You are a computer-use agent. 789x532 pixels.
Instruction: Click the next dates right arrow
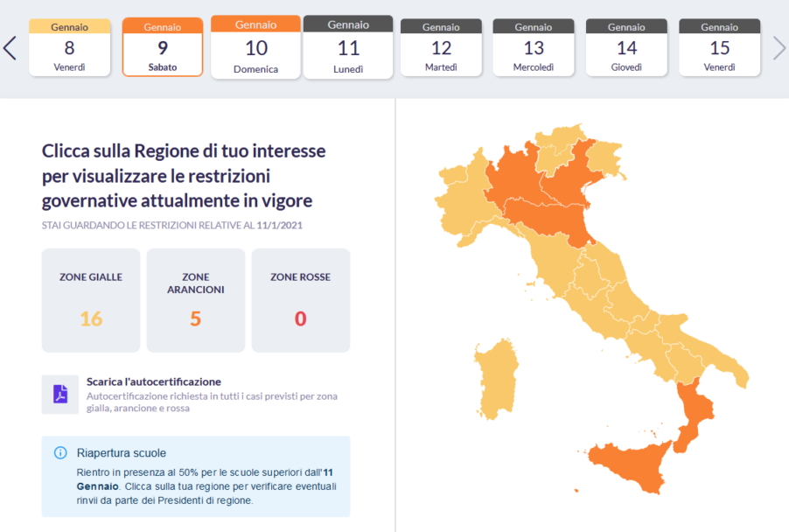[779, 48]
